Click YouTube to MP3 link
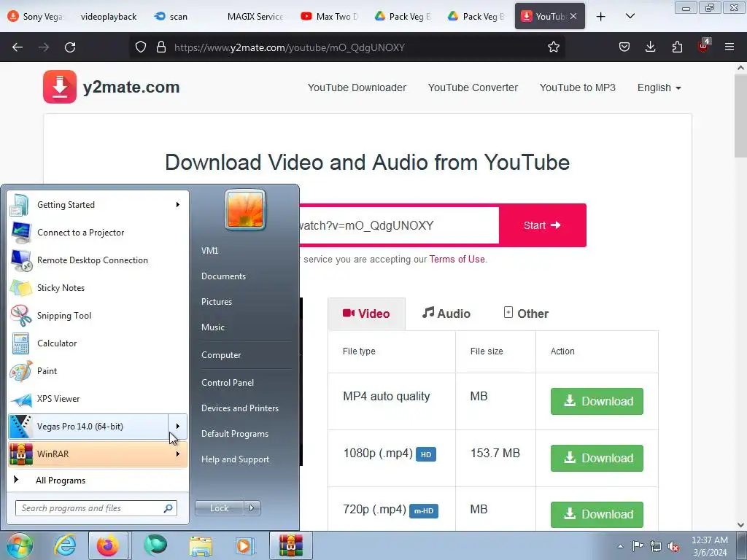 coord(578,87)
